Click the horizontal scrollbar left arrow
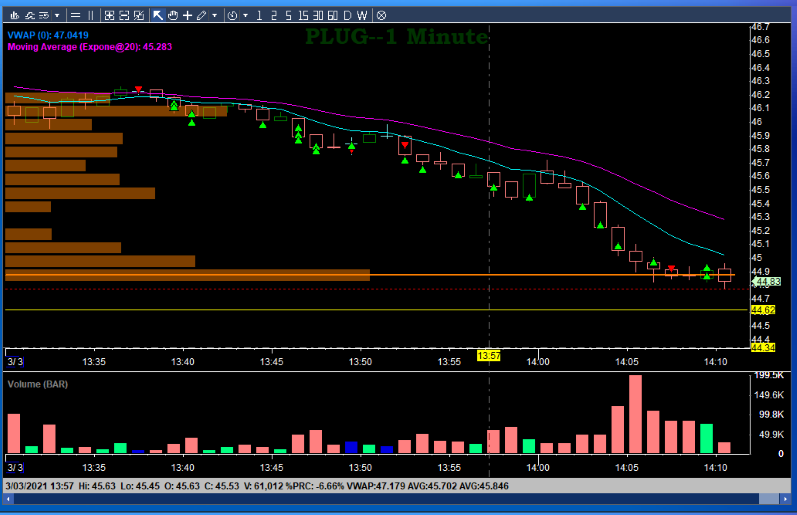The height and width of the screenshot is (515, 797). coord(9,499)
